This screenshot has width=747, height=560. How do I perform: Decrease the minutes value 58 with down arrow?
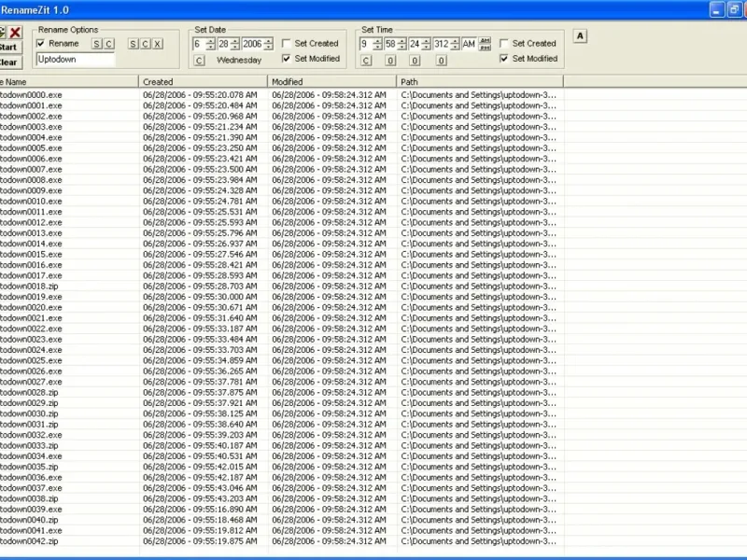[x=402, y=48]
